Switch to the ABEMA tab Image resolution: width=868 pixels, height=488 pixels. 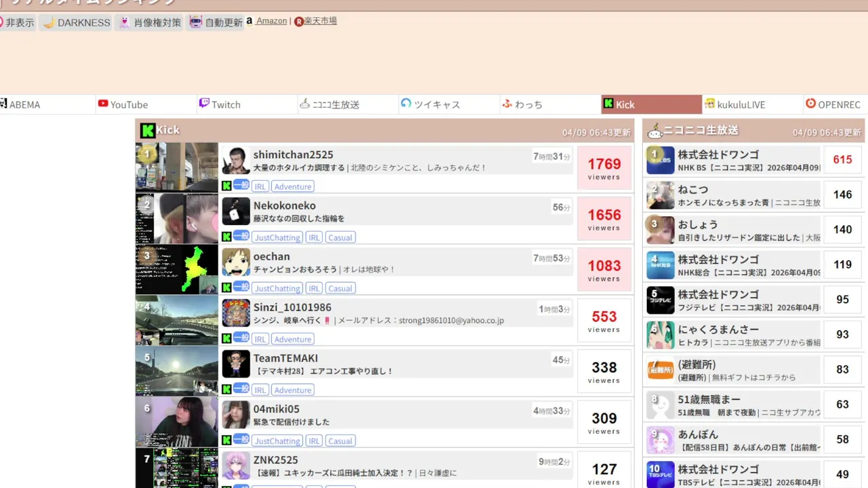(x=47, y=104)
